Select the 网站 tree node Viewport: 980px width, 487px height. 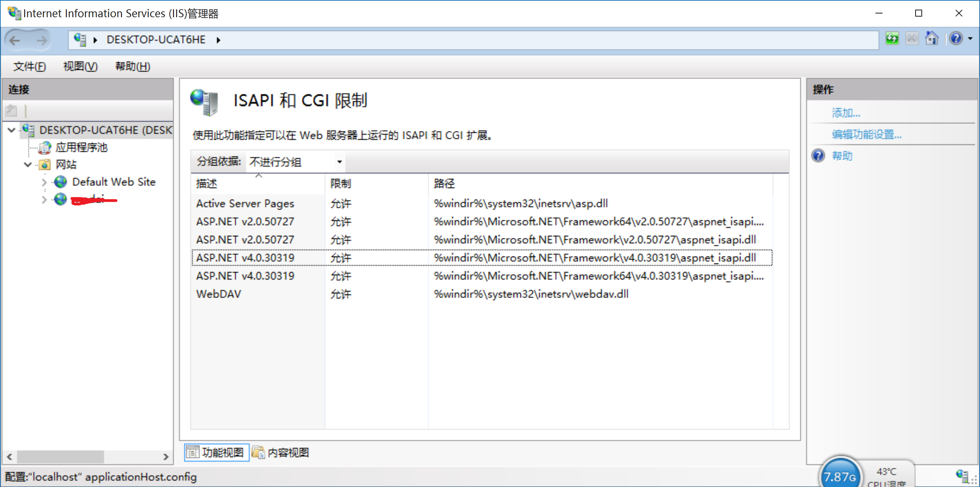pos(66,165)
